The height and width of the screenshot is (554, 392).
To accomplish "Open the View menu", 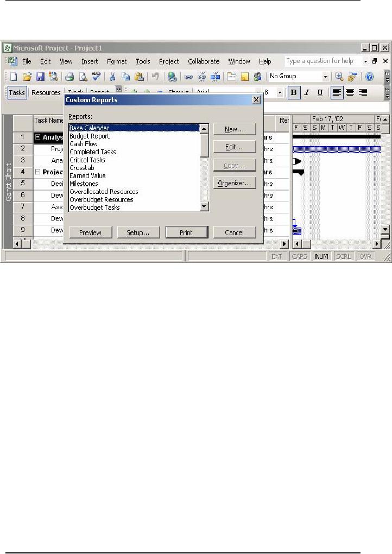I will click(66, 61).
